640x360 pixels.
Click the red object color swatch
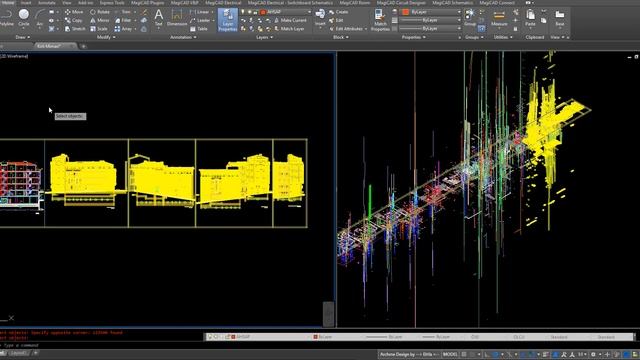point(405,12)
